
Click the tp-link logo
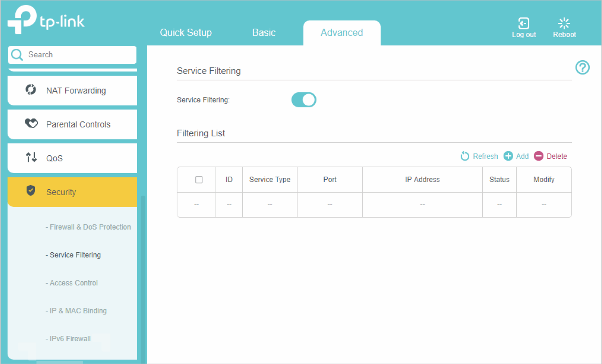[x=46, y=20]
